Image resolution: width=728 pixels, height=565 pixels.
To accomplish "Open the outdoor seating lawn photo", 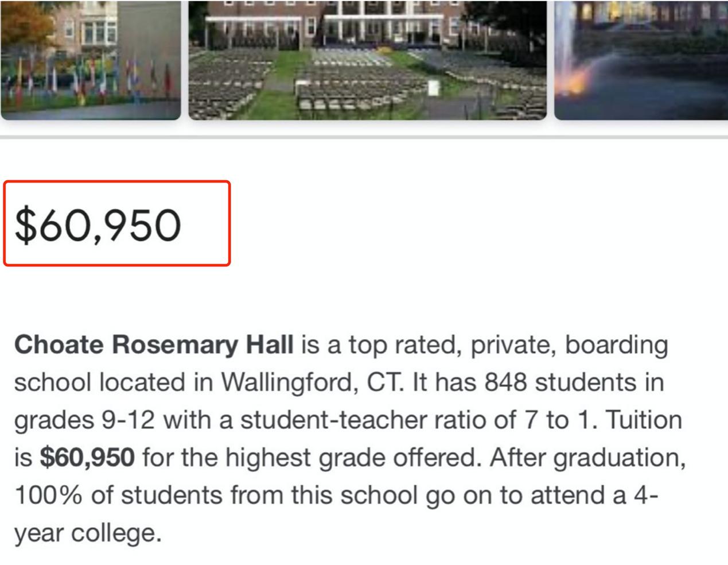I will point(367,60).
